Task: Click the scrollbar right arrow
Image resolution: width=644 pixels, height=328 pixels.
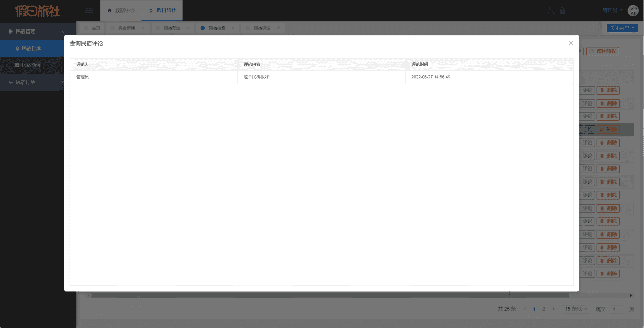Action: (631, 296)
